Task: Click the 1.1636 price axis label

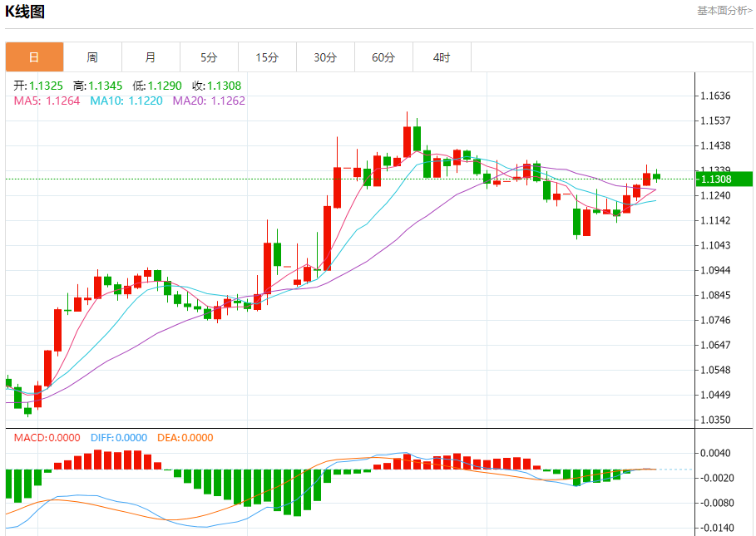Action: click(715, 96)
